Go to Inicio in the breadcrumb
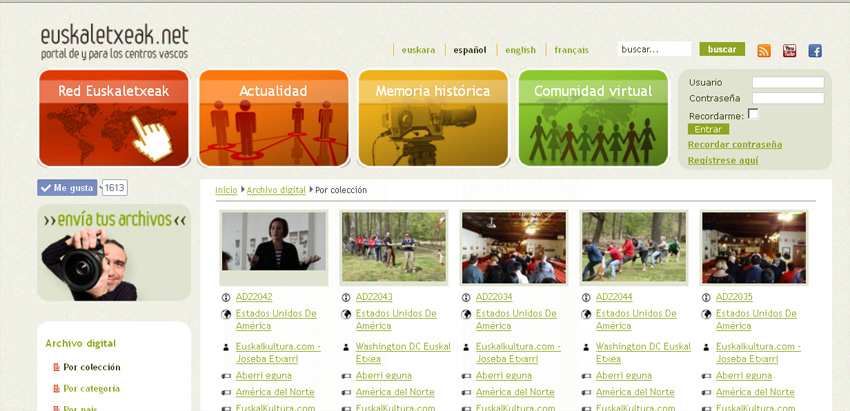This screenshot has width=850, height=411. click(x=226, y=190)
